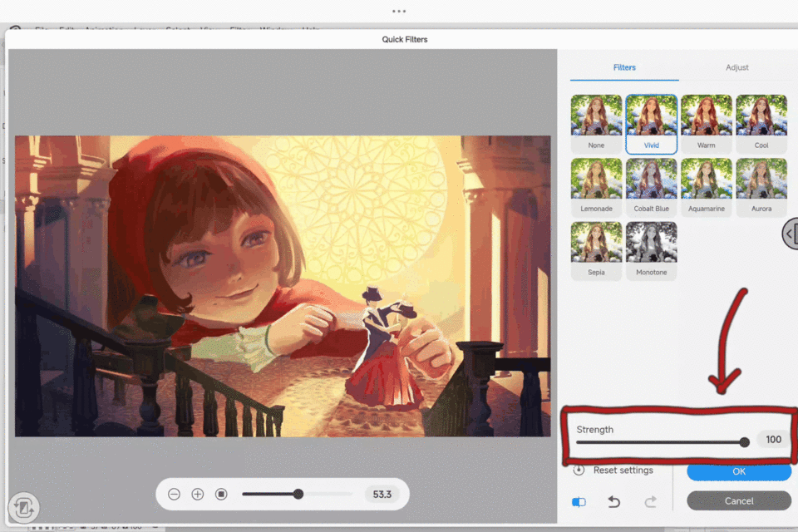Undo the last filter change

(x=613, y=502)
